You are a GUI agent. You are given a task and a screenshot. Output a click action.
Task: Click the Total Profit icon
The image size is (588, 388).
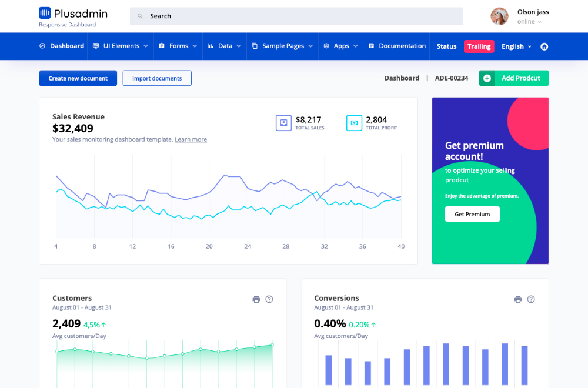(x=354, y=123)
